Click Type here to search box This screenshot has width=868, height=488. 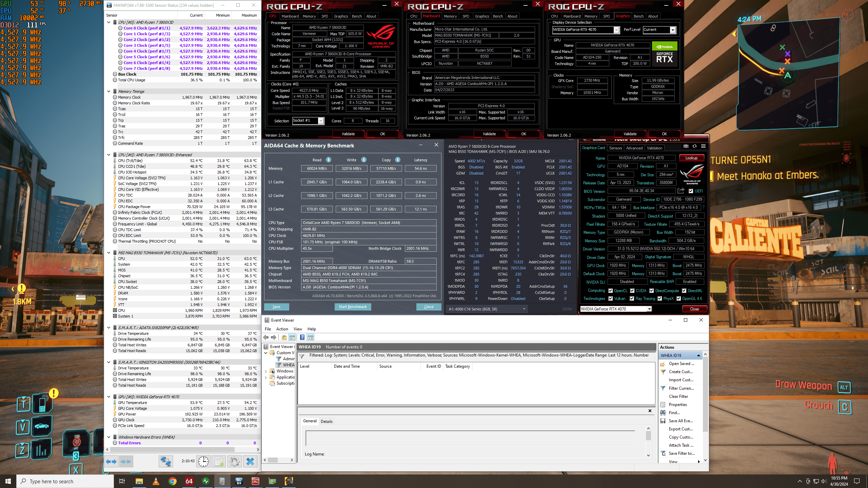pos(65,481)
